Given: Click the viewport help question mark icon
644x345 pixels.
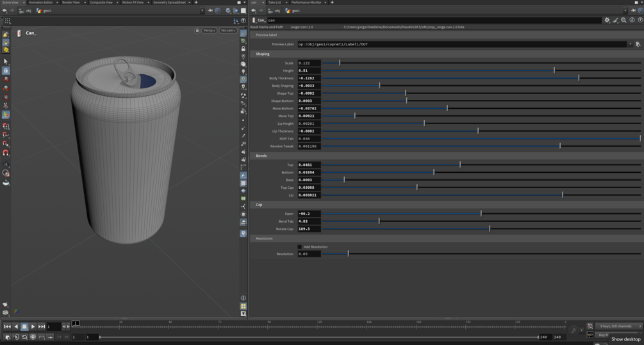Looking at the screenshot, I should 243,20.
